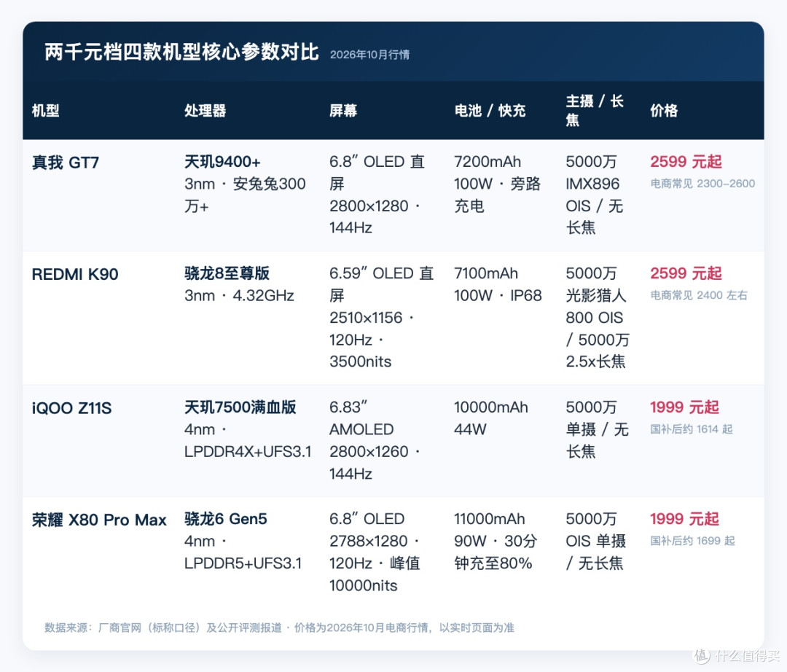Click the screen cell 6.59″ OLED 直屏 2510×1156
Viewport: 787px width, 672px height.
(x=381, y=317)
